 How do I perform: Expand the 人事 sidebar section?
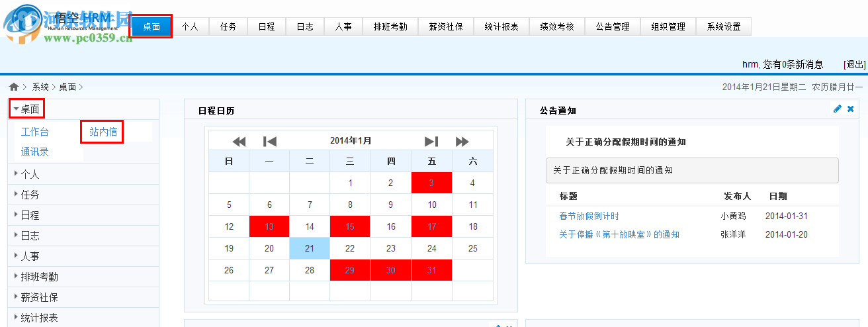pyautogui.click(x=83, y=256)
